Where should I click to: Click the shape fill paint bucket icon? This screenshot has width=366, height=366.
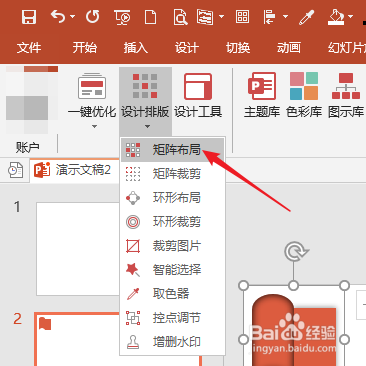(336, 17)
